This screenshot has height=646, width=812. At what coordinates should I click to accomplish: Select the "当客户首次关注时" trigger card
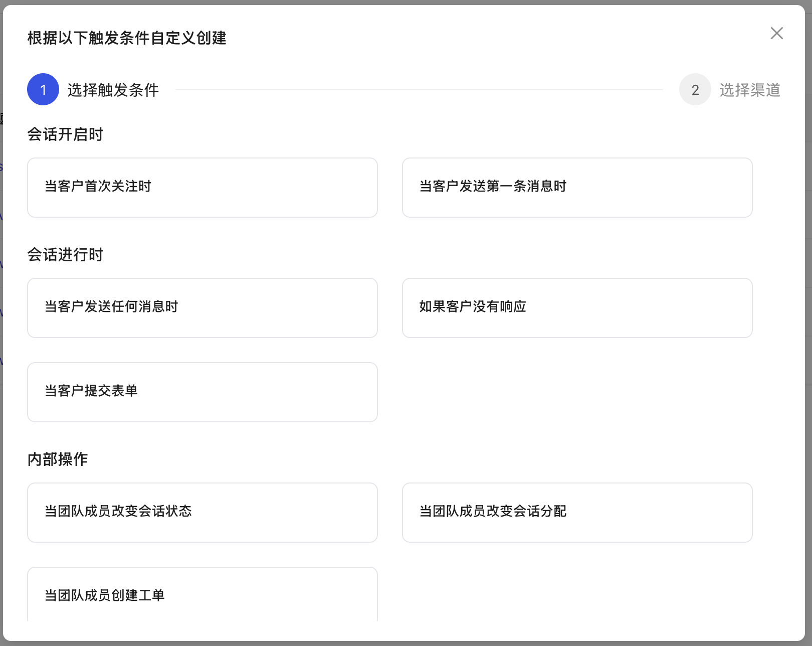[x=202, y=187]
